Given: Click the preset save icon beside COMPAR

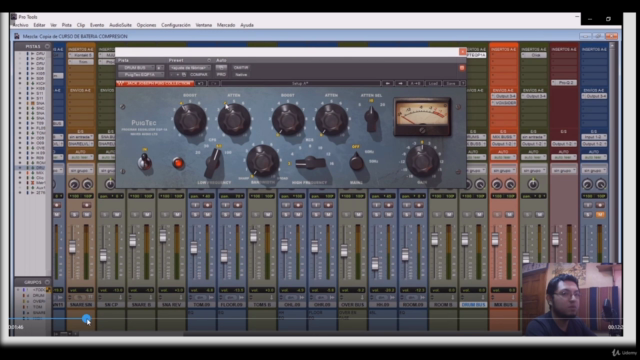Looking at the screenshot, I should [x=184, y=75].
